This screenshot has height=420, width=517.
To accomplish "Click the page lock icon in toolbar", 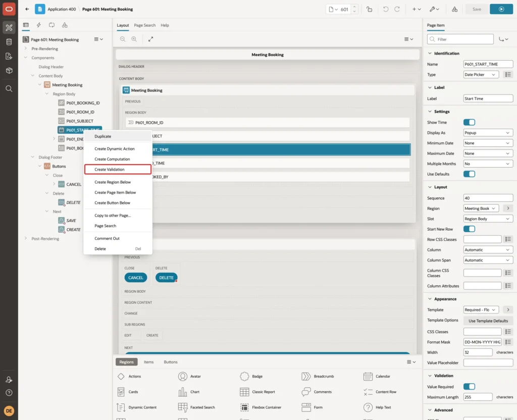I will tap(369, 9).
